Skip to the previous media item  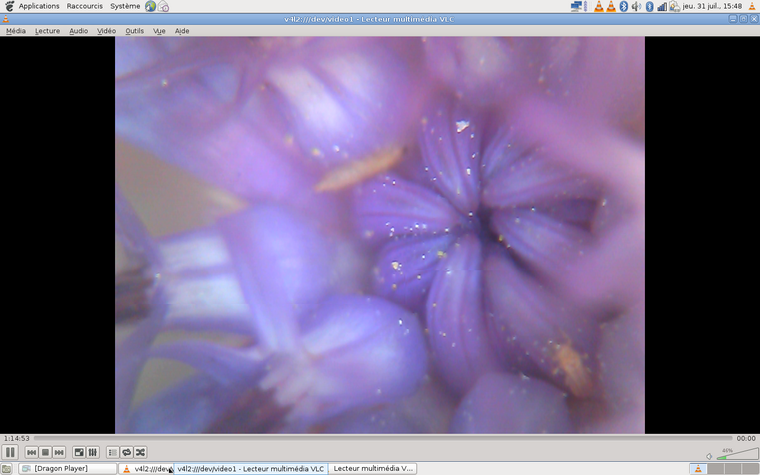point(32,453)
